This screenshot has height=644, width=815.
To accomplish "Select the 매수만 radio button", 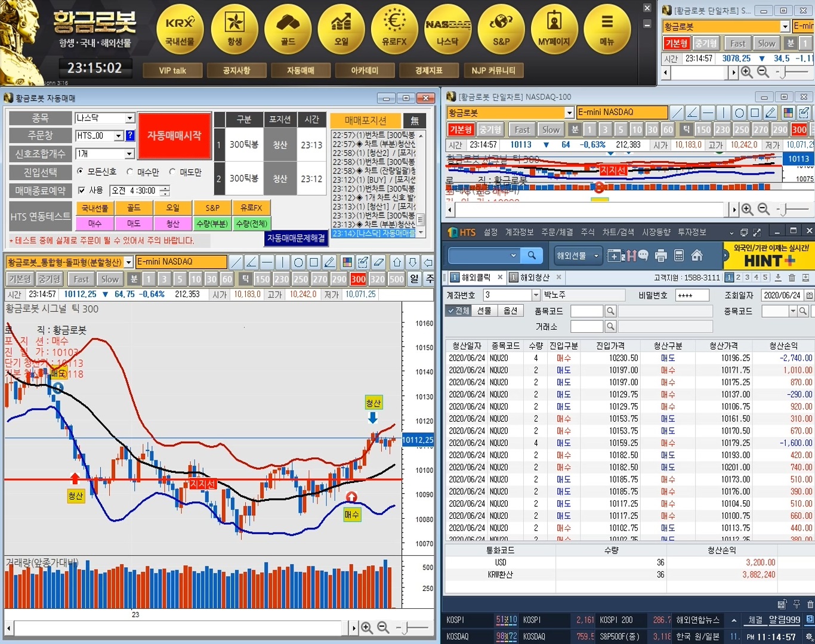I will coord(130,172).
